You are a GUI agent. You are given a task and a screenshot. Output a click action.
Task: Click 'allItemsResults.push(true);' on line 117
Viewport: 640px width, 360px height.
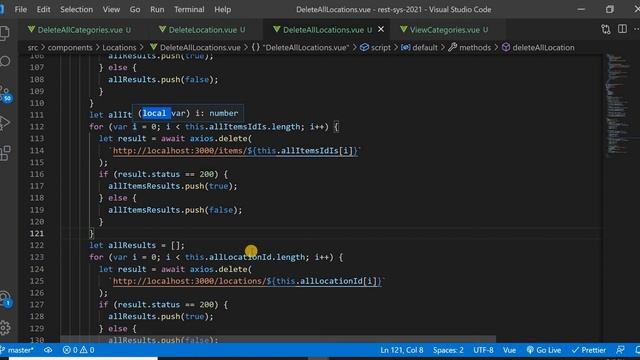(x=173, y=186)
